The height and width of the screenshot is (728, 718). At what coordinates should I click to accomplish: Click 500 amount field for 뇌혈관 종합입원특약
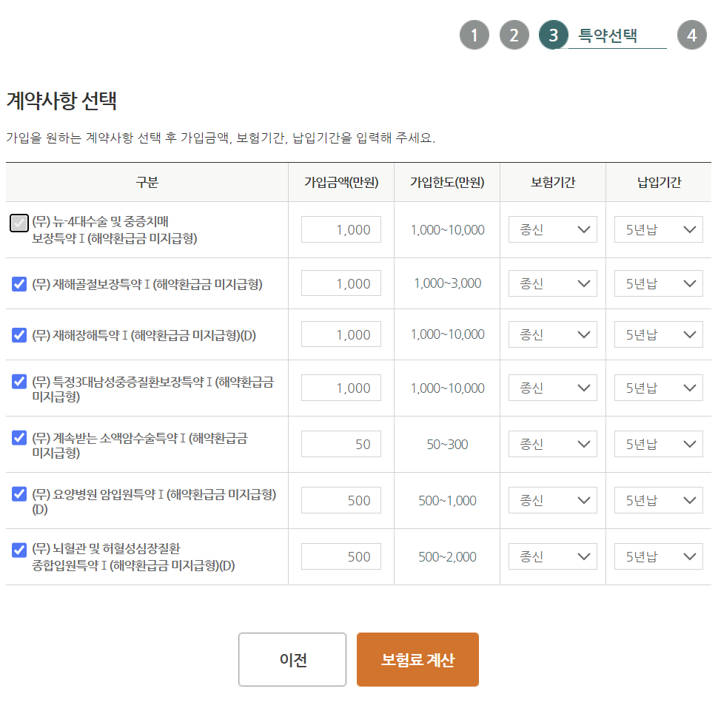341,556
